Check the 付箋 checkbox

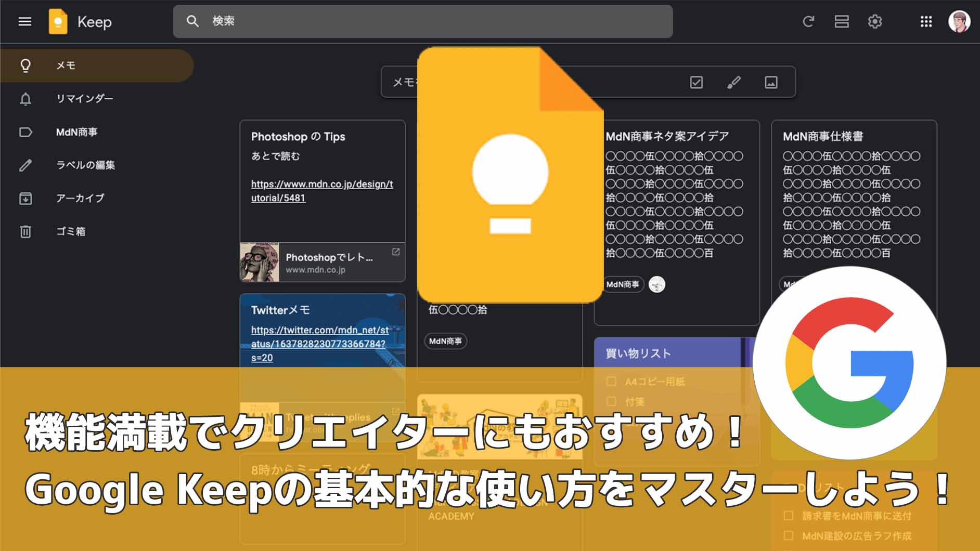tap(611, 401)
